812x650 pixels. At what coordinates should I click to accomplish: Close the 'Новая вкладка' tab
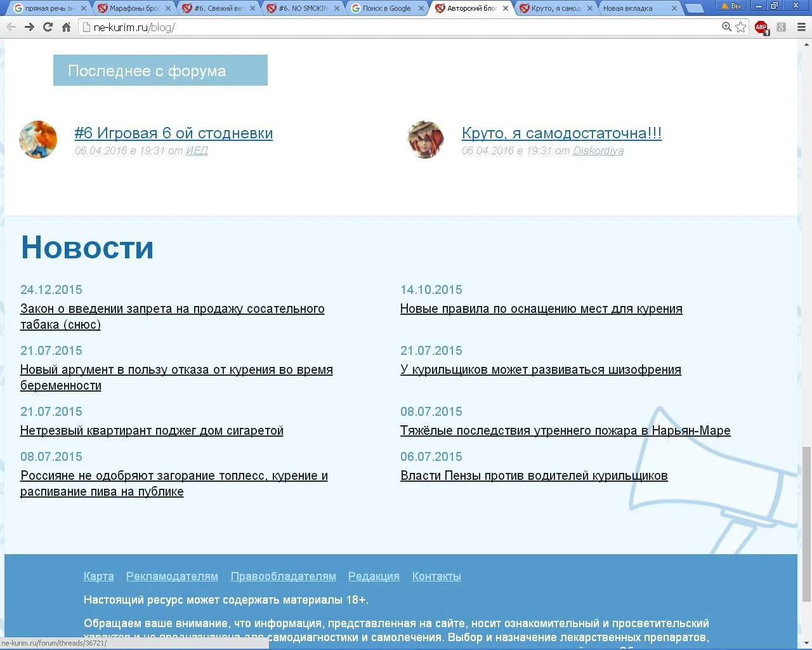(x=674, y=8)
